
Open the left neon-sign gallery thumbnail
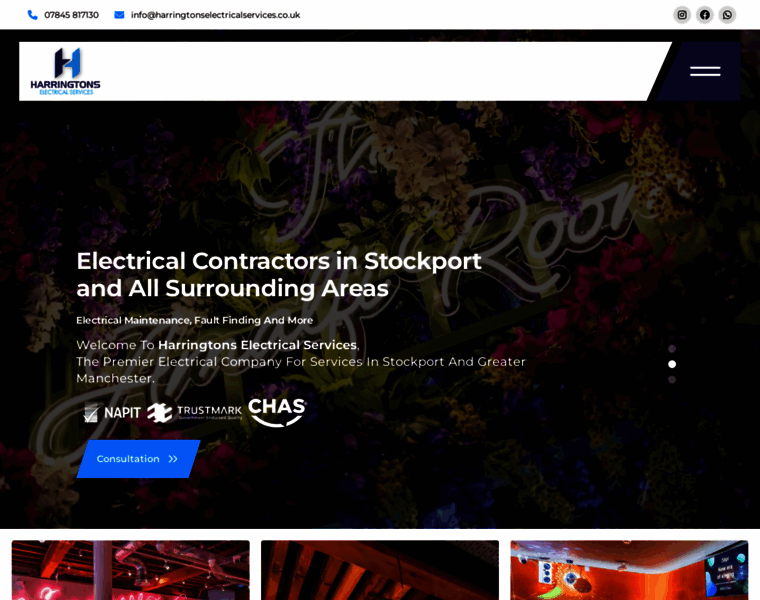tap(130, 570)
